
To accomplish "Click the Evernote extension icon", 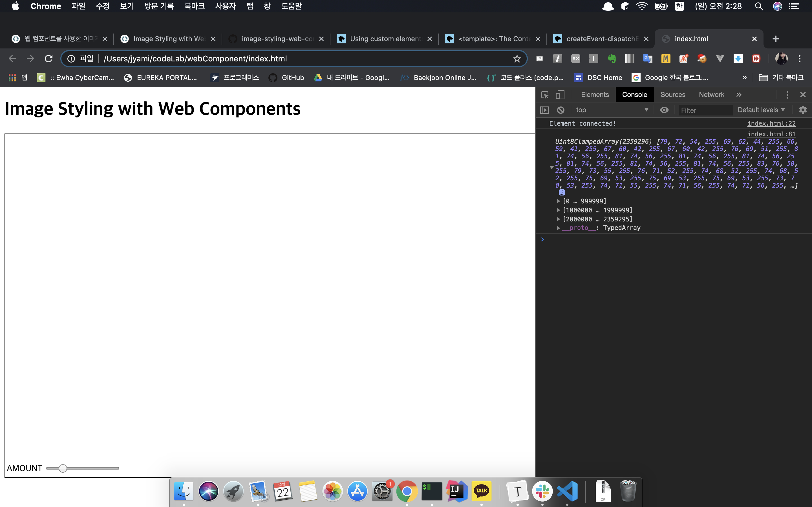I will [612, 59].
